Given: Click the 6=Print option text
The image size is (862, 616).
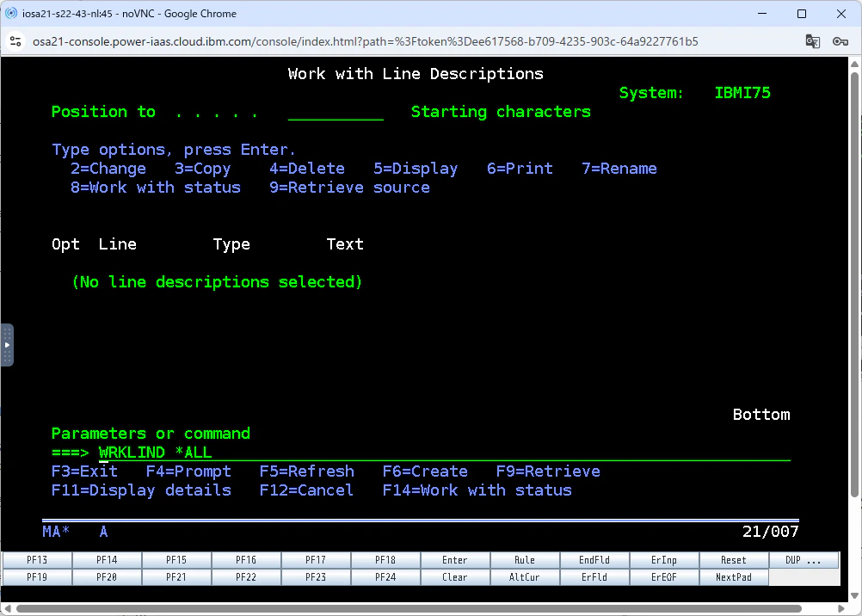Looking at the screenshot, I should [520, 169].
